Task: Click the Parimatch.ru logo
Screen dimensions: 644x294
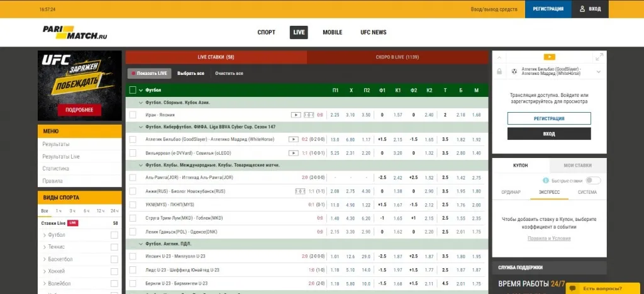Action: 75,32
